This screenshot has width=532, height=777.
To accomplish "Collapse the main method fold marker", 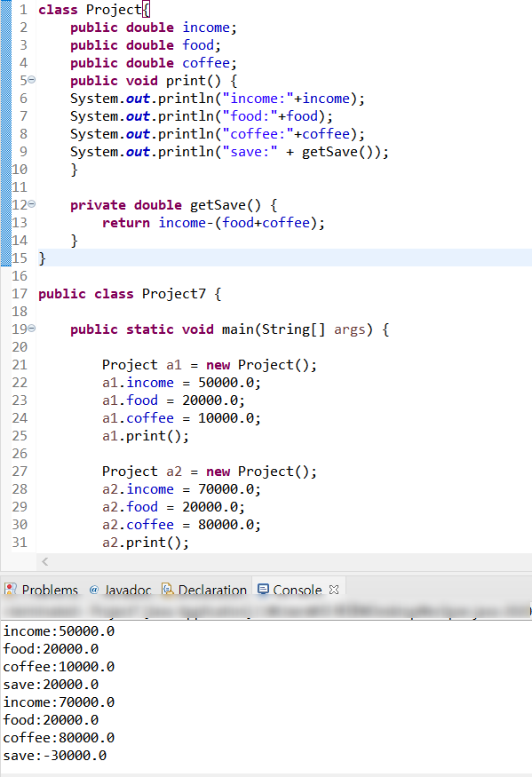I will pyautogui.click(x=32, y=328).
